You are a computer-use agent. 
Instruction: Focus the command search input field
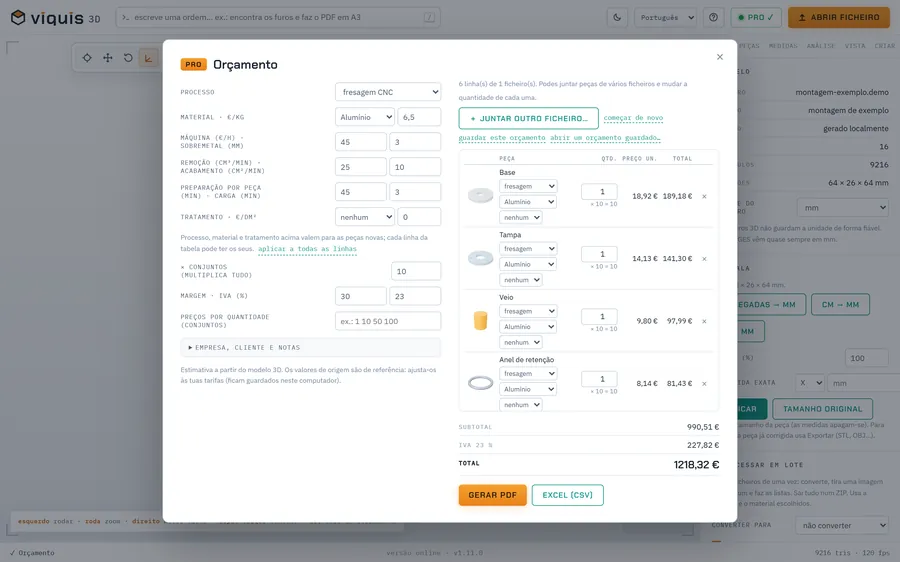pos(278,17)
